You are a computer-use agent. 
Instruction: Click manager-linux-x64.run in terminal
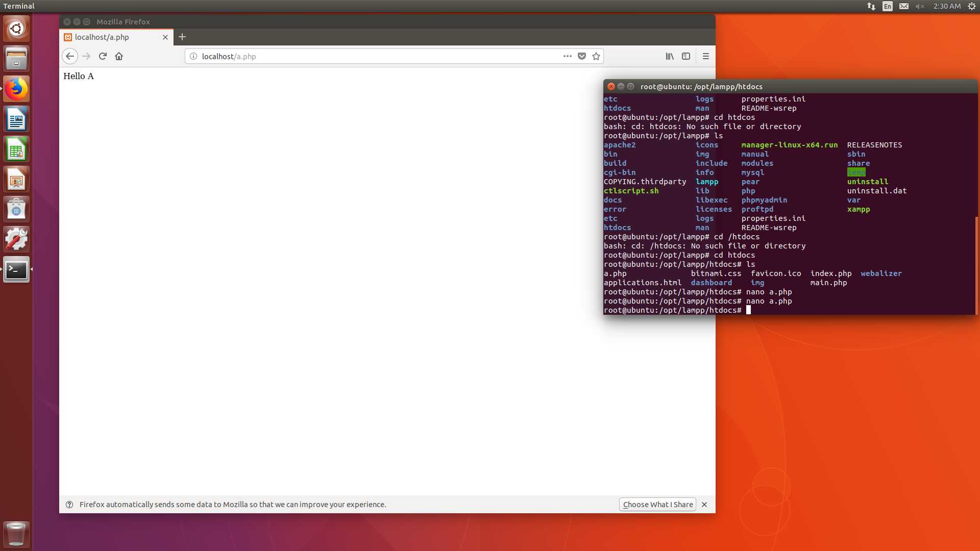(x=790, y=145)
